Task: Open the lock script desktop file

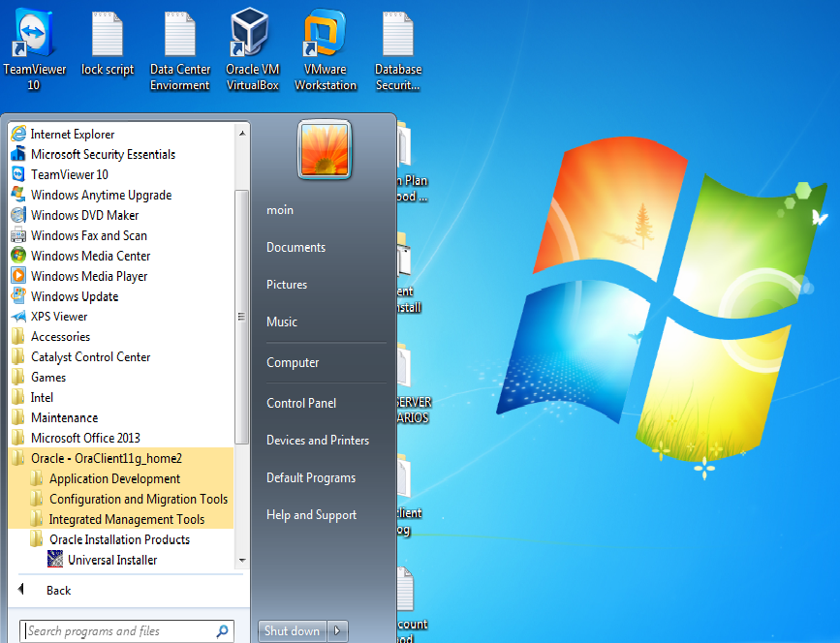Action: pyautogui.click(x=107, y=39)
